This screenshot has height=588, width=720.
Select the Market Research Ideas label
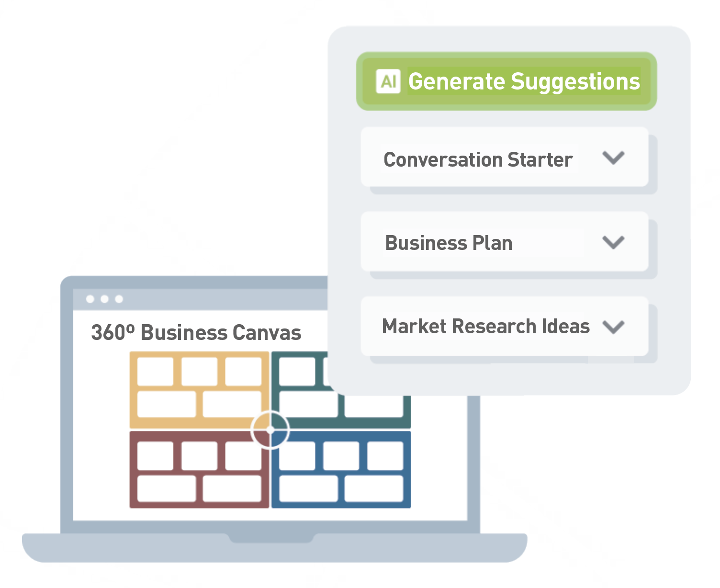point(485,326)
